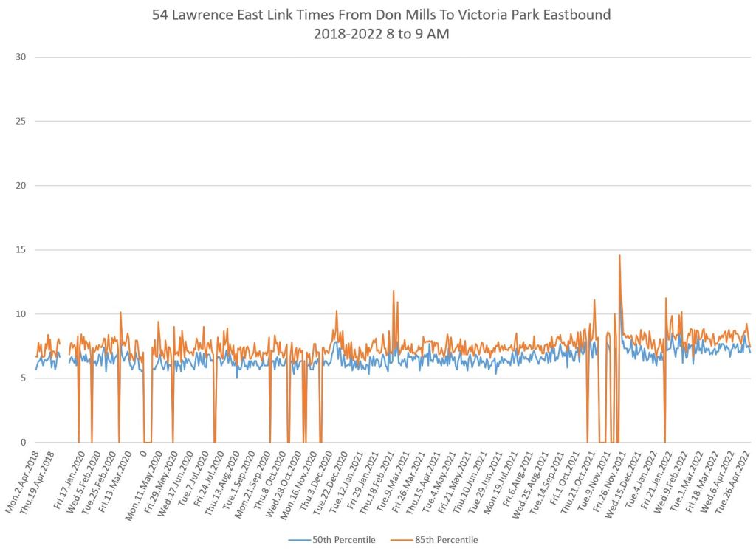
Task: Select the blue 50th Percentile legend line swatch
Action: (300, 540)
